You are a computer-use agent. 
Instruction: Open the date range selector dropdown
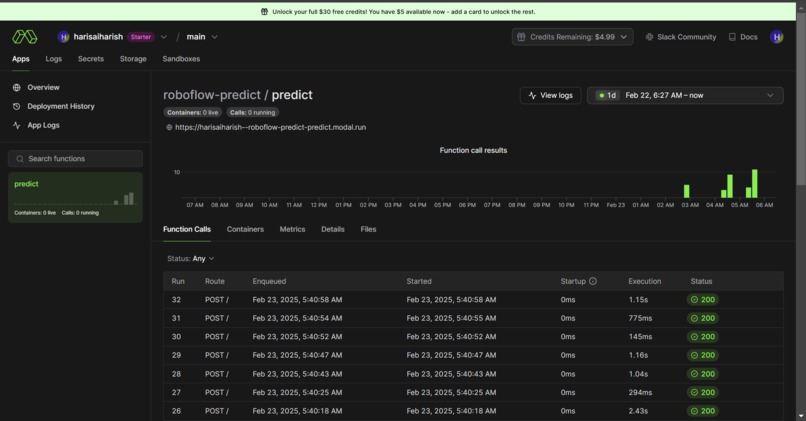(x=685, y=95)
